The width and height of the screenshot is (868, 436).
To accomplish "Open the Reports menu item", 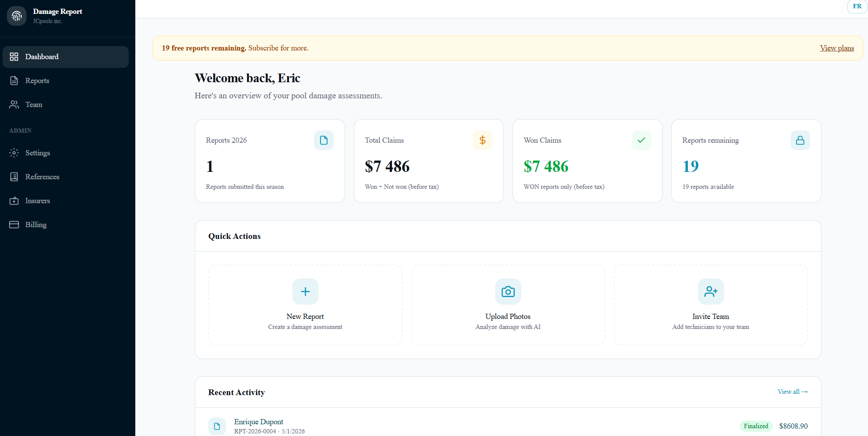I will point(66,81).
